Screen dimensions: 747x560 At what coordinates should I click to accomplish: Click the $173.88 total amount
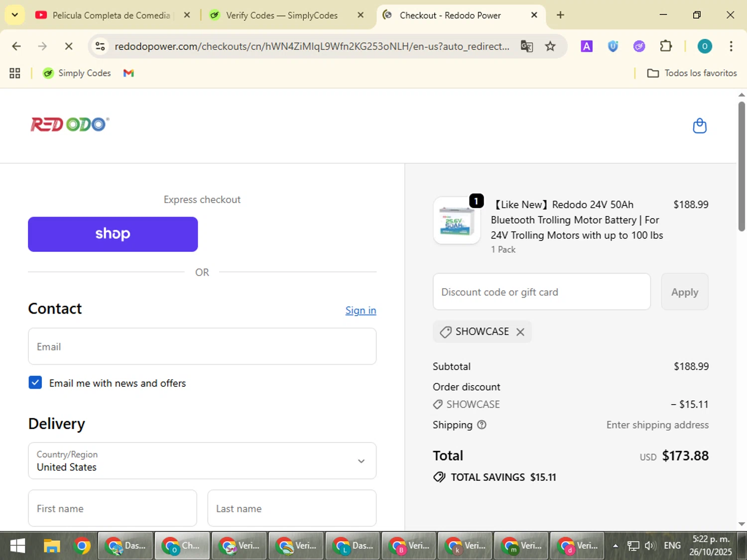(x=685, y=456)
